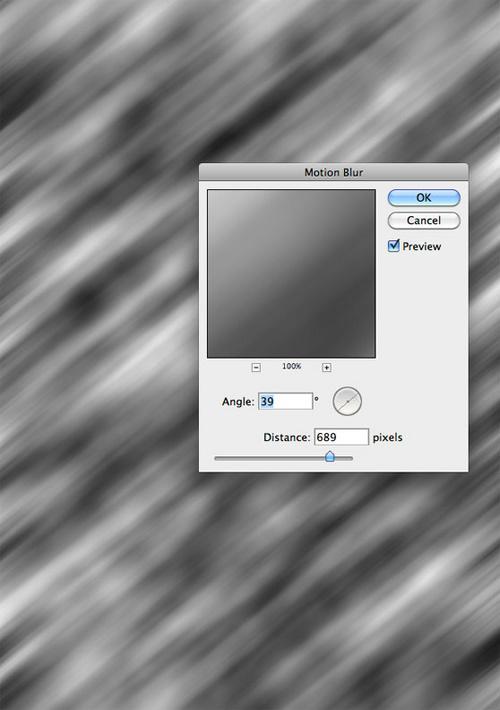Click the 100% zoom level label
This screenshot has width=500, height=710.
tap(292, 366)
